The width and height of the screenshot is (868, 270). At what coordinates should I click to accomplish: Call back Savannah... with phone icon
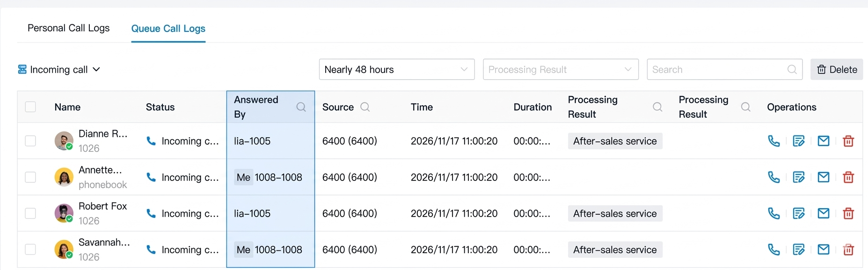click(774, 249)
